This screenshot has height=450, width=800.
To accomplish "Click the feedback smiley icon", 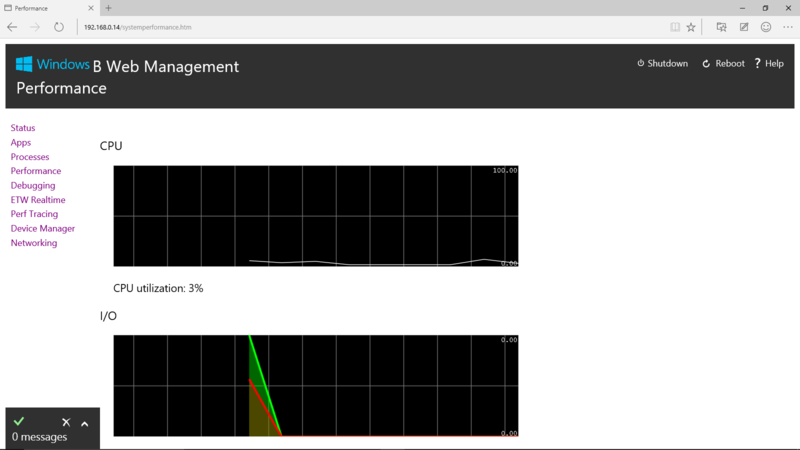I will coord(766,27).
